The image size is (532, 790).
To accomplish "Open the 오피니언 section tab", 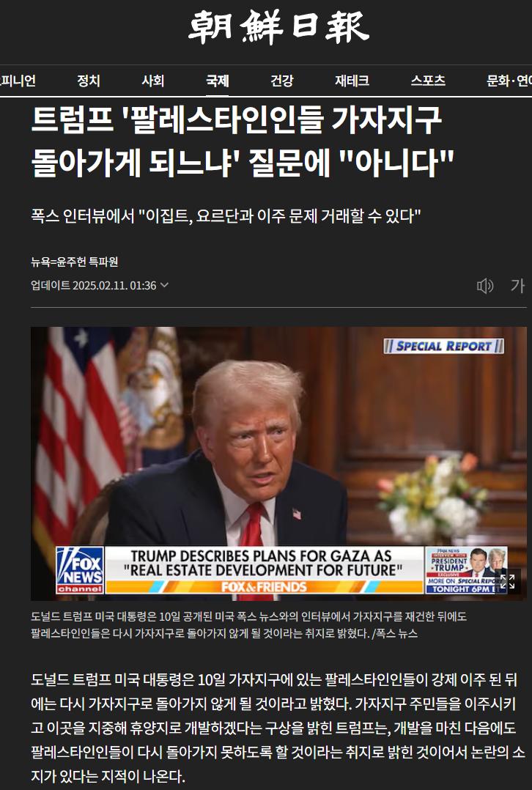I will point(18,81).
